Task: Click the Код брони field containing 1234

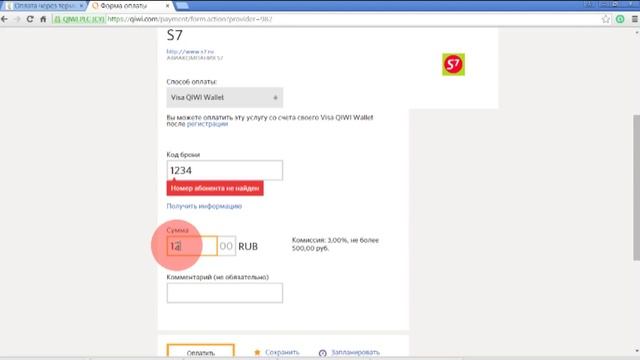Action: 224,170
